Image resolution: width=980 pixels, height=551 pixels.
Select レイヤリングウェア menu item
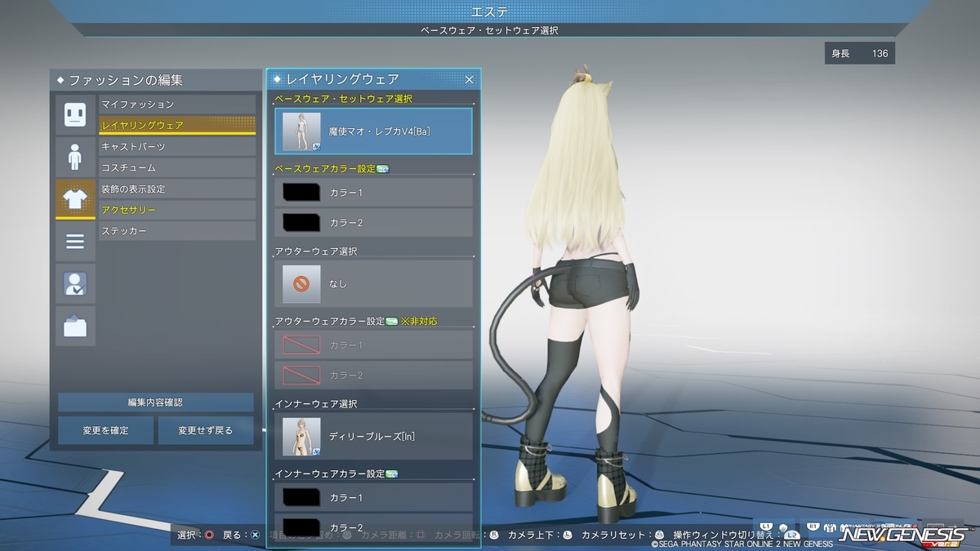[177, 126]
